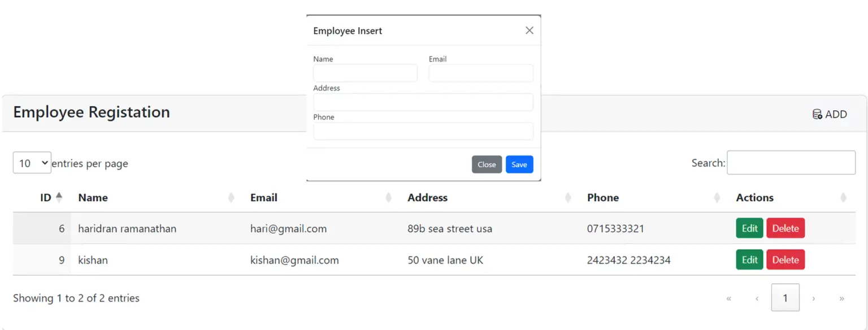This screenshot has width=868, height=330.
Task: Dismiss the Employee Insert dialog with the X
Action: (x=529, y=30)
